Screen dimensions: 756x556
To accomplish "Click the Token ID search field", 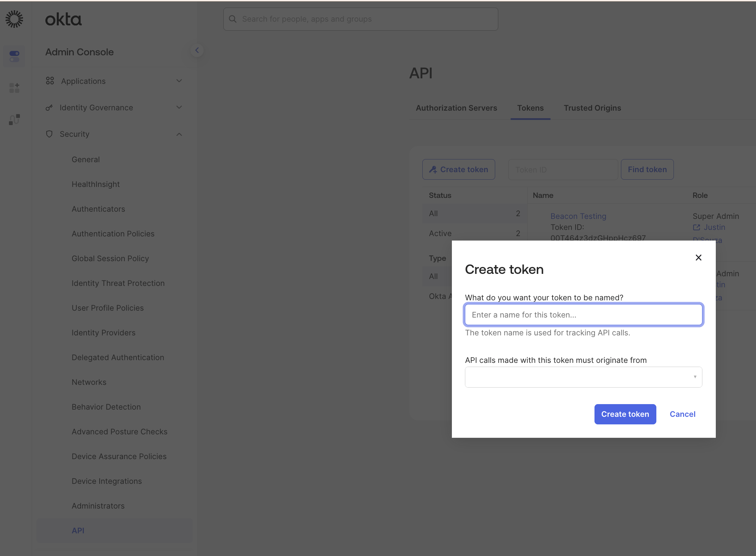I will pos(563,169).
